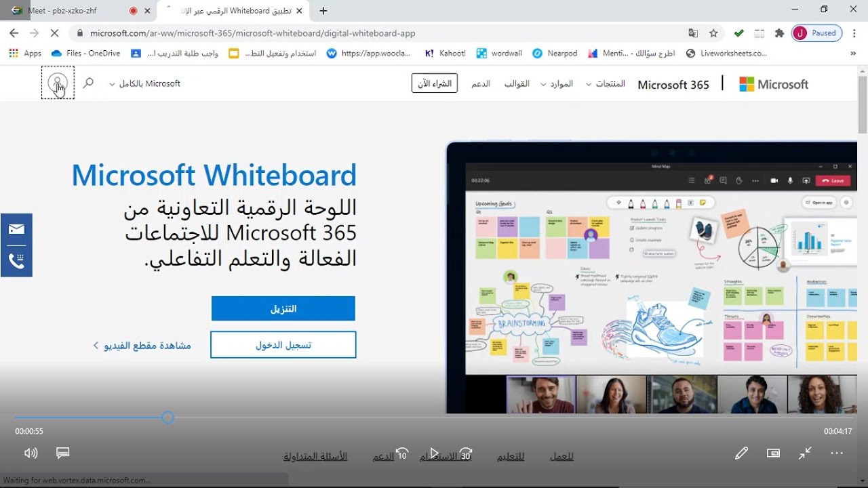
Task: Switch the player to mini view
Action: click(x=773, y=453)
